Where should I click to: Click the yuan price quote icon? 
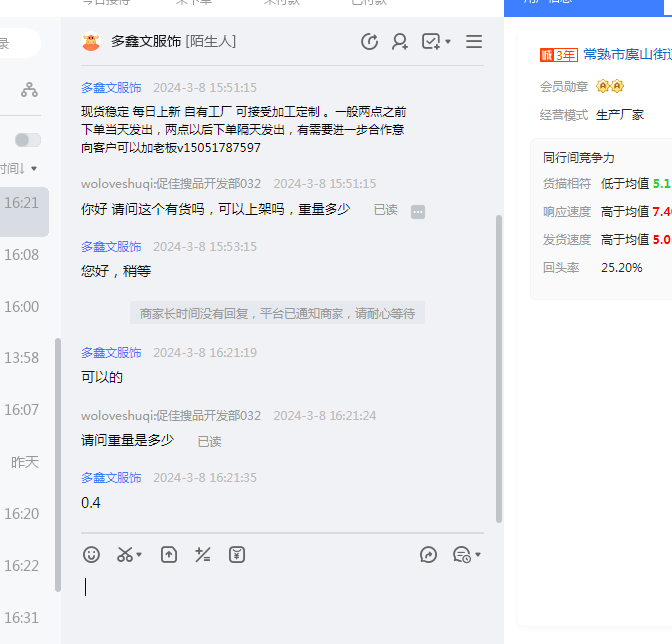coord(237,555)
